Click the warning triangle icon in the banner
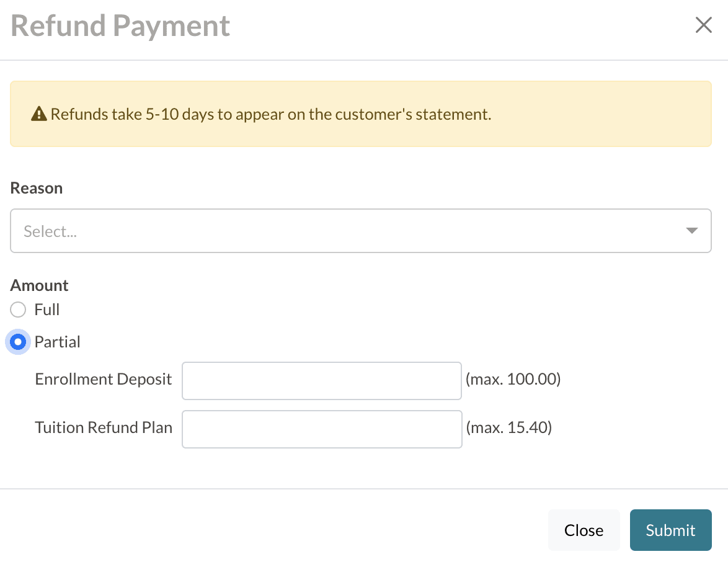 point(39,114)
